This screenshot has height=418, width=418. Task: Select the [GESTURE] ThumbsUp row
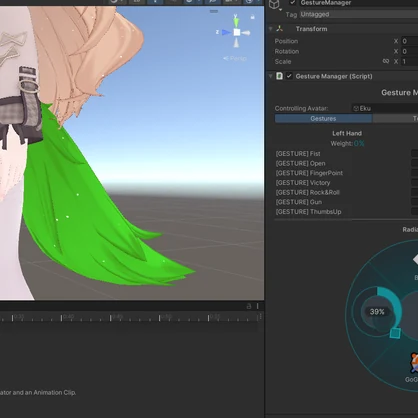346,212
